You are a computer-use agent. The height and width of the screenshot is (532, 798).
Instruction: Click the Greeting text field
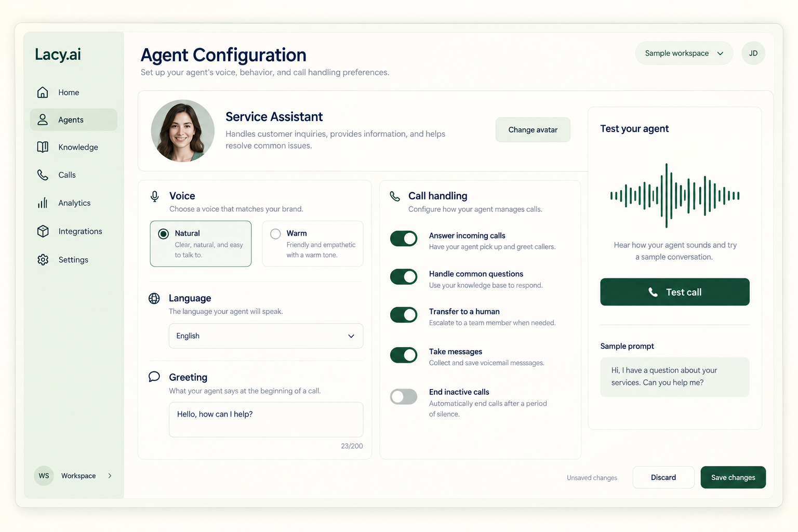click(x=266, y=420)
